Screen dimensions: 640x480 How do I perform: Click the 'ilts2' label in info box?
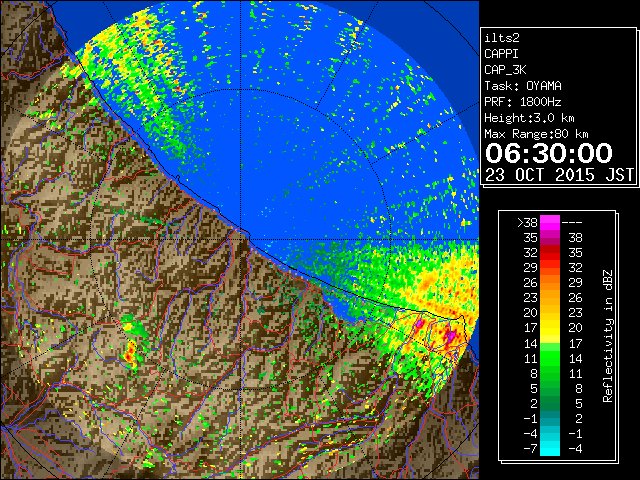coord(502,38)
